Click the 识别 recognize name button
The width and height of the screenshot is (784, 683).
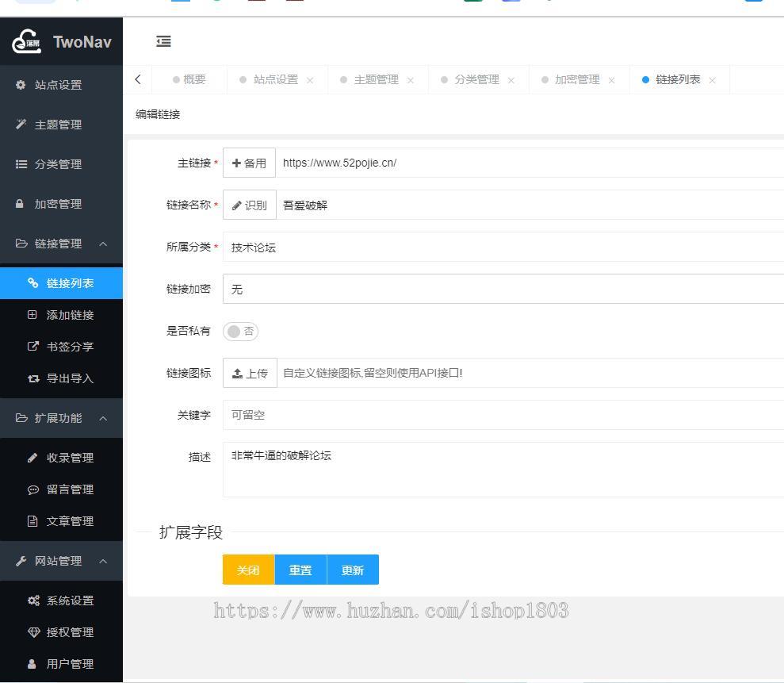pyautogui.click(x=250, y=205)
